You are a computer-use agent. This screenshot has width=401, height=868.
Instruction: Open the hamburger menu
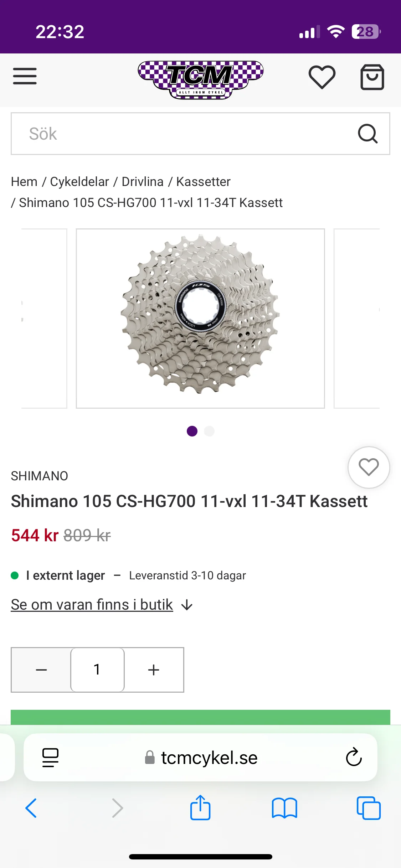(x=25, y=76)
